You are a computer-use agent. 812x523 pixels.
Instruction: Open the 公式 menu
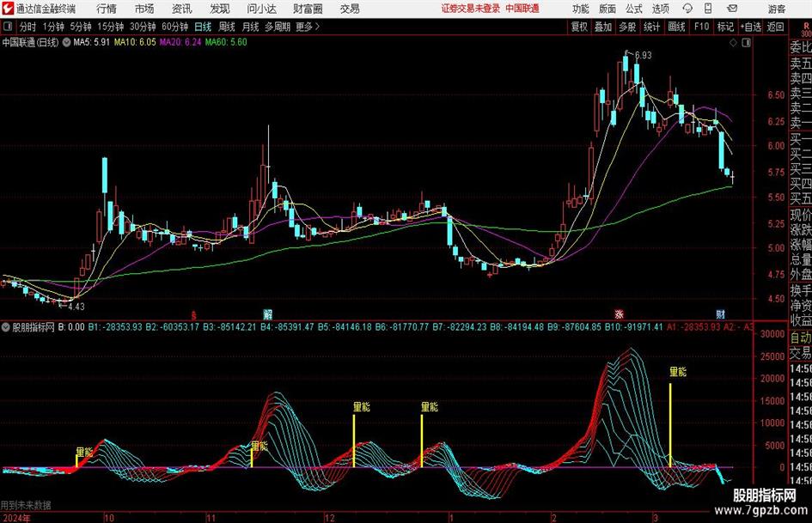click(x=634, y=9)
